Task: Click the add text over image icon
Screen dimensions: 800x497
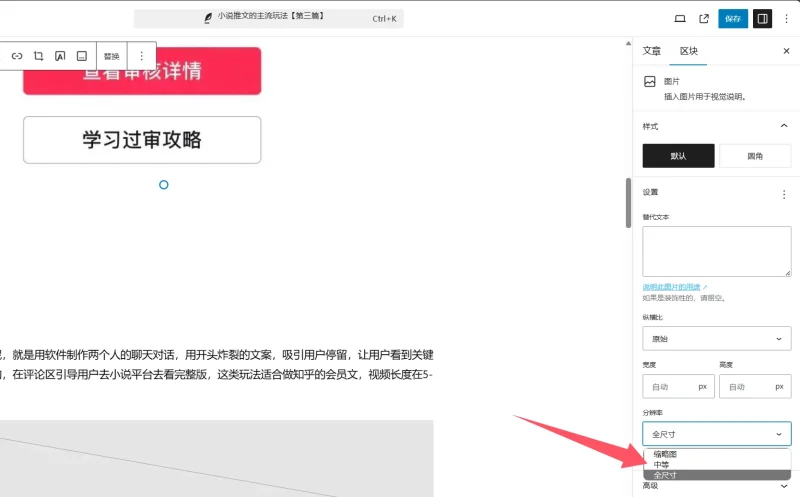Action: pyautogui.click(x=60, y=56)
